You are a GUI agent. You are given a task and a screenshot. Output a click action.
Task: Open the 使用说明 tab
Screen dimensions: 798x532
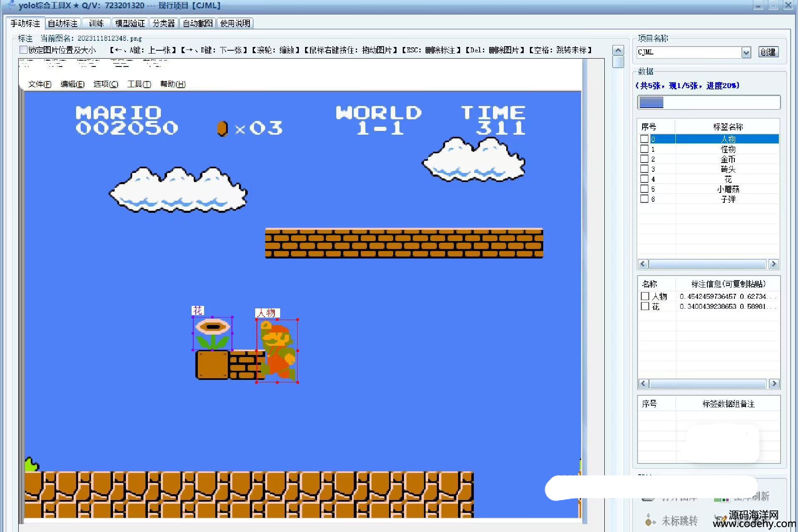(x=235, y=23)
